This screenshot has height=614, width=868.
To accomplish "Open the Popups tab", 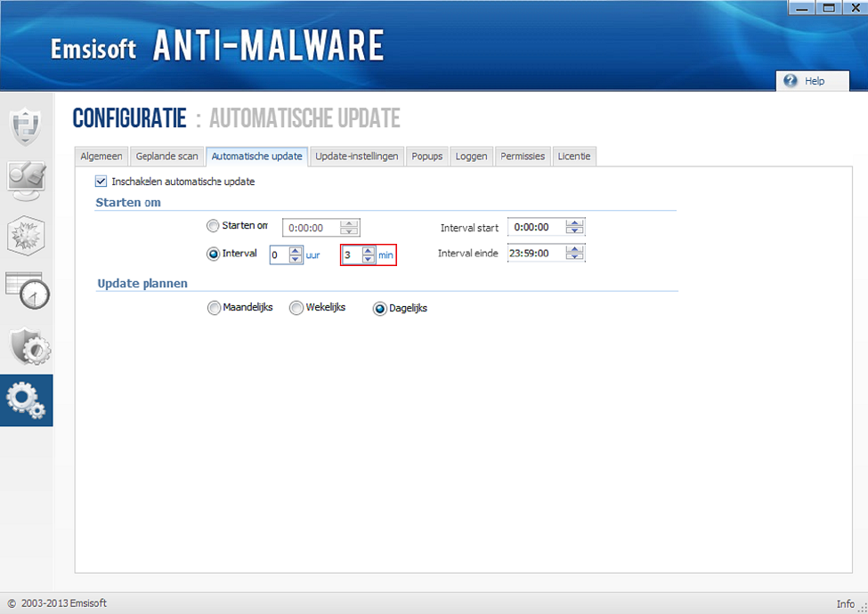I will [x=426, y=157].
